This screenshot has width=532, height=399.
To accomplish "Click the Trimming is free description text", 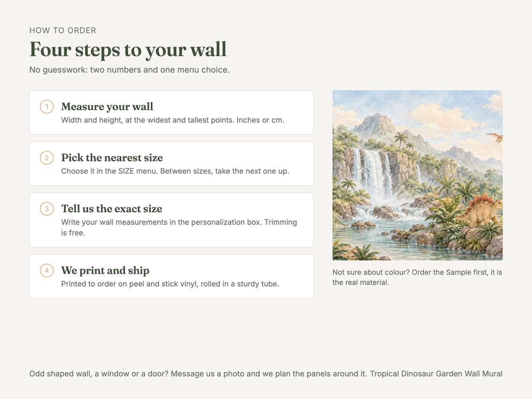I will click(179, 227).
